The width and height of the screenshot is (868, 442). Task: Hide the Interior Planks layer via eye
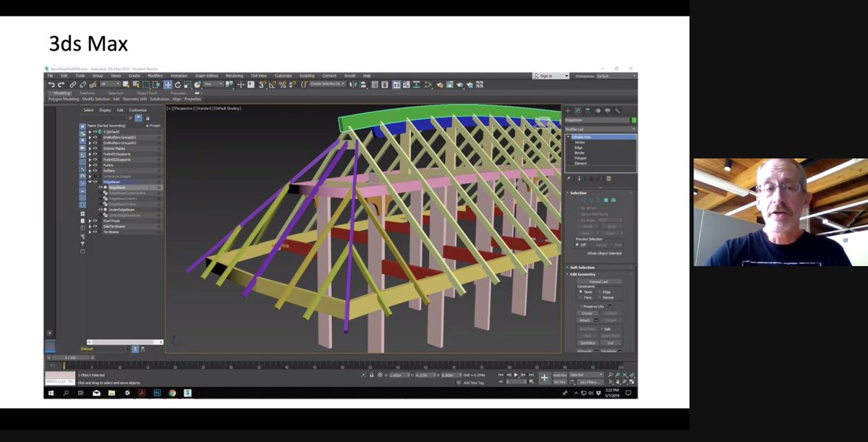(95, 148)
